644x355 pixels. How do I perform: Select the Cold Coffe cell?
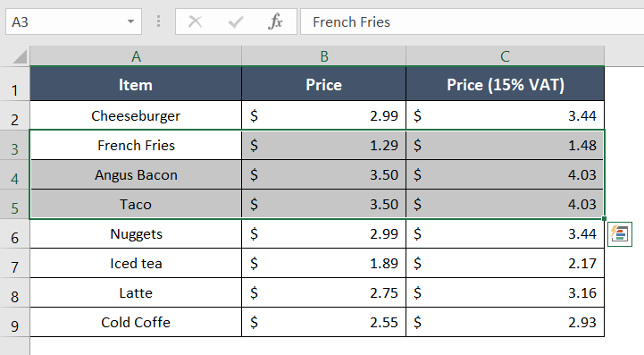pos(136,323)
